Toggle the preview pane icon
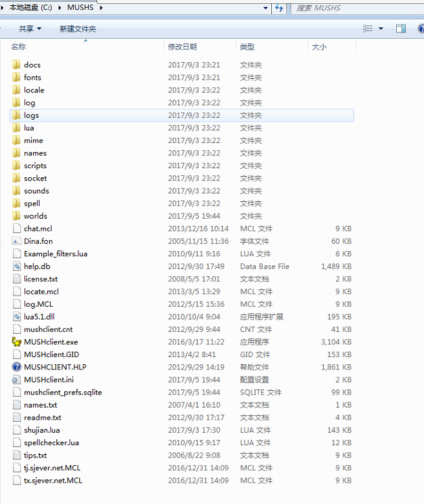Viewport: 424px width, 504px height. (401, 28)
